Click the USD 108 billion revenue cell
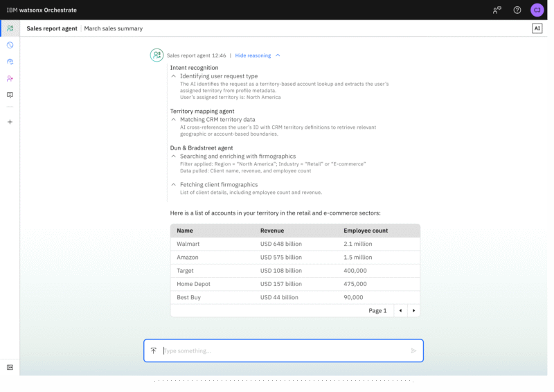Viewport: 554px width, 392px height. 281,271
